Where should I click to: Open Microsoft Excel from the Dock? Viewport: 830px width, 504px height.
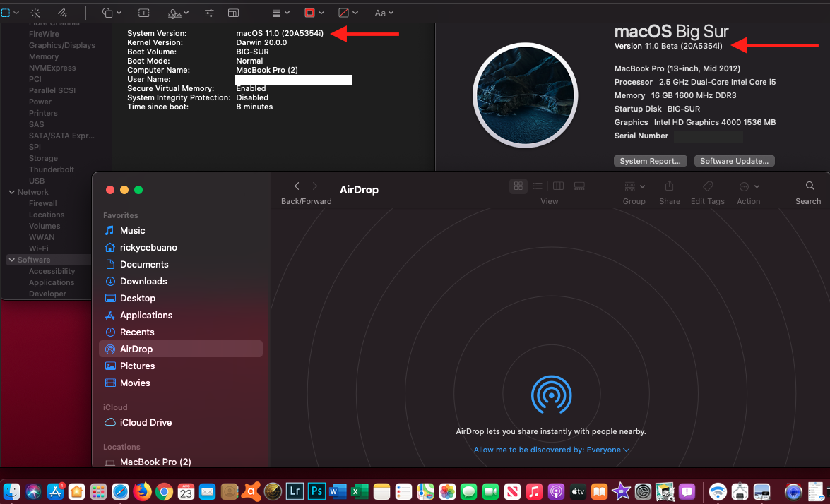360,491
